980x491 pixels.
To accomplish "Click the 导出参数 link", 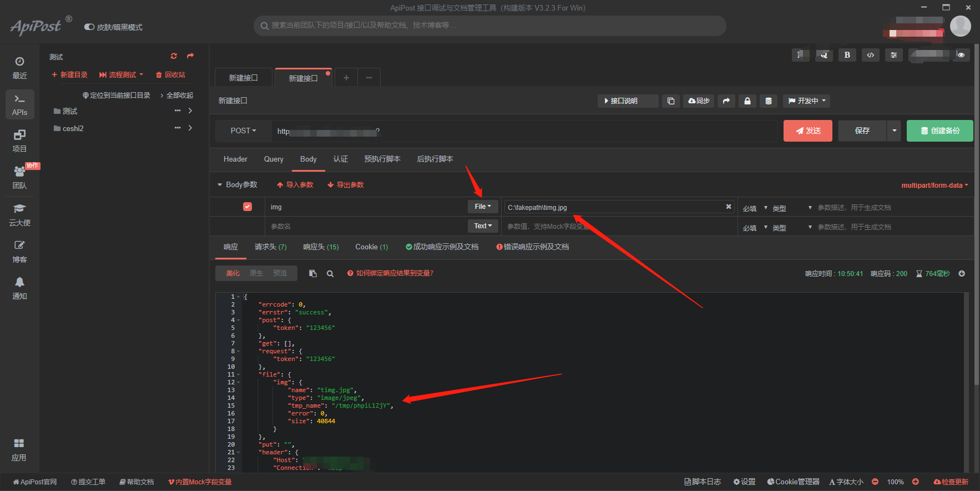I will tap(346, 184).
